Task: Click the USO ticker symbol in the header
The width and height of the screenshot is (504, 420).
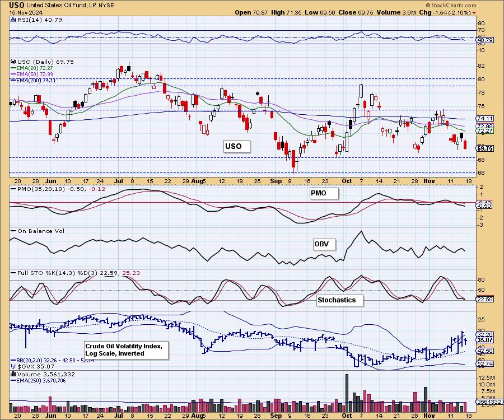Action: tap(17, 5)
